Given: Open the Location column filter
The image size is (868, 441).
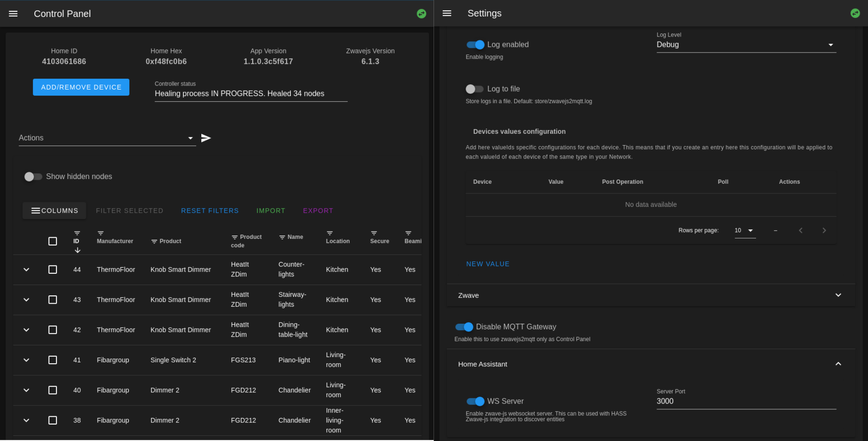Looking at the screenshot, I should pos(329,233).
